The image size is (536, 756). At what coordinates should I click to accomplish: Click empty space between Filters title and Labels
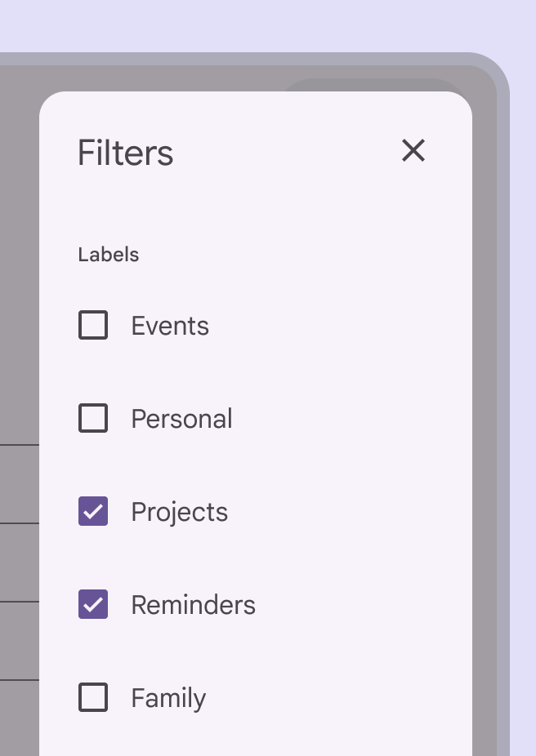pyautogui.click(x=245, y=204)
